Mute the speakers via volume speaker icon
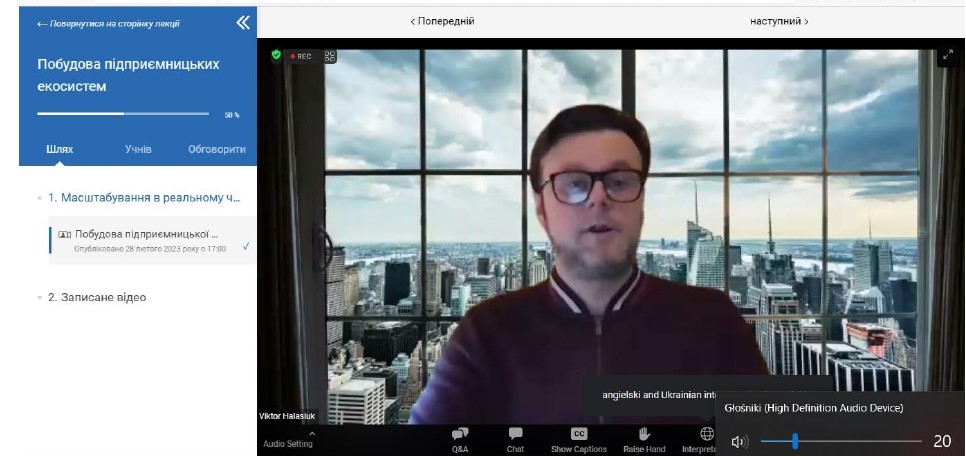Screen dimensions: 966x456 [739, 441]
